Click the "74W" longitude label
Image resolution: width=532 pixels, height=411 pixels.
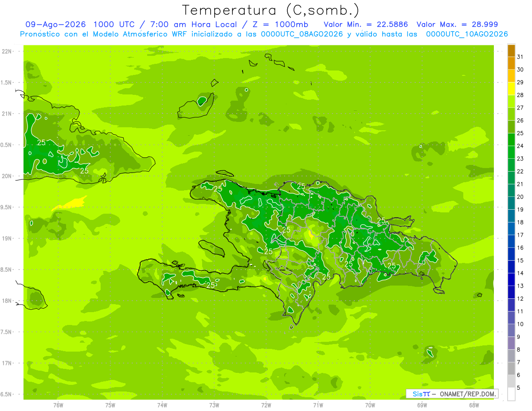(162, 405)
